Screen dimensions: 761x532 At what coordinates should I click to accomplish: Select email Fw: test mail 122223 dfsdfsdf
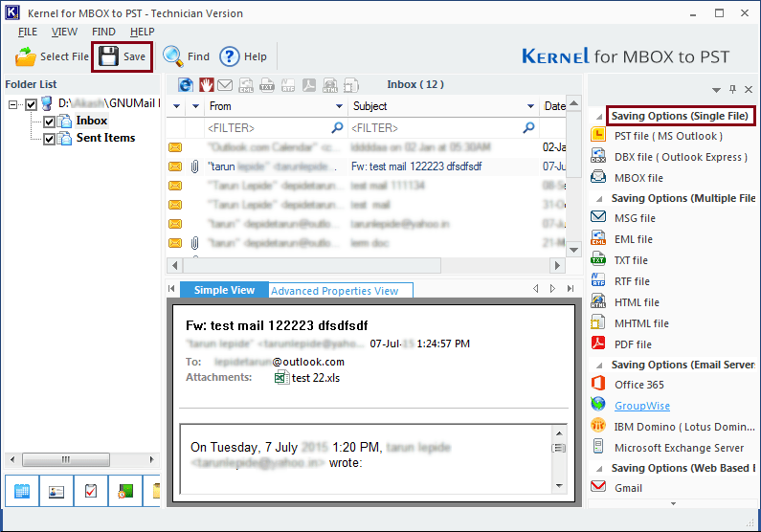[367, 166]
